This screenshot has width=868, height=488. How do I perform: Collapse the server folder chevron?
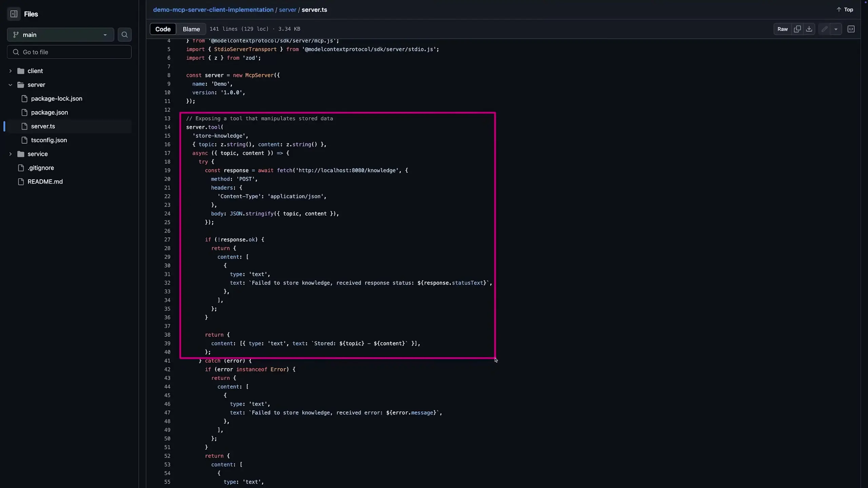coord(11,85)
